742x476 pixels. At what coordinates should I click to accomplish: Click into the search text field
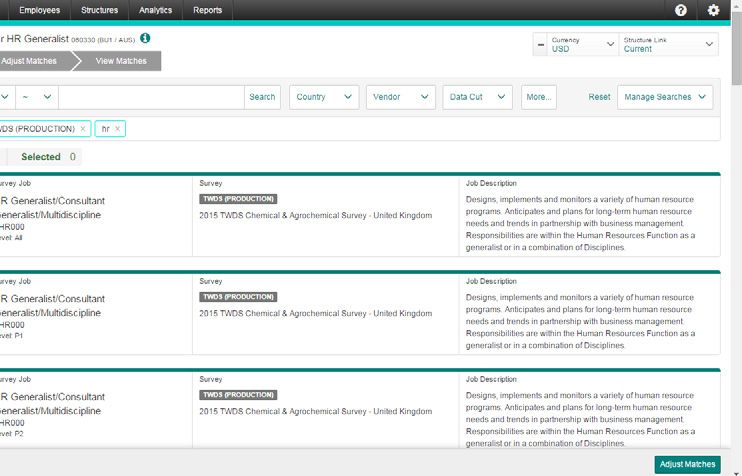(150, 97)
